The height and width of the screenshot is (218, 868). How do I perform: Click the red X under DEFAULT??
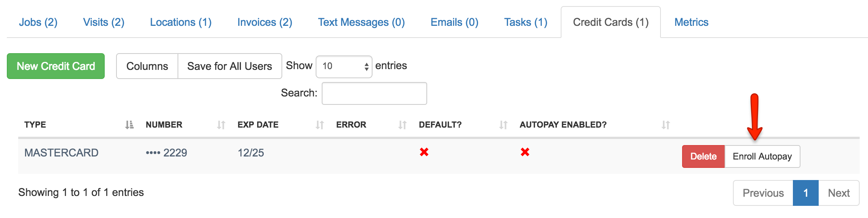point(424,152)
